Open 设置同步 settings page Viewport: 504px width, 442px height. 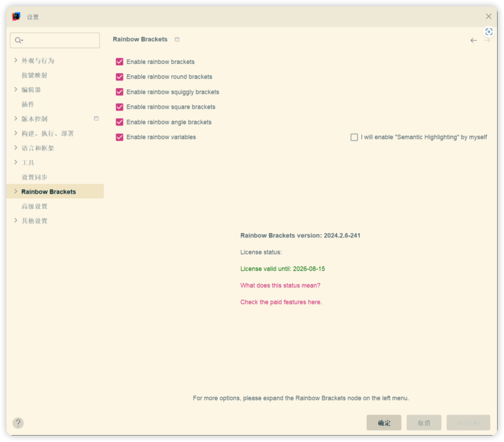point(34,177)
